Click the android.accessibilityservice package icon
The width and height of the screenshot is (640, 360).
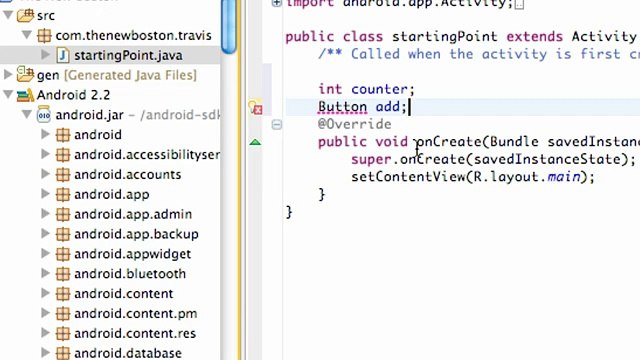click(x=62, y=155)
